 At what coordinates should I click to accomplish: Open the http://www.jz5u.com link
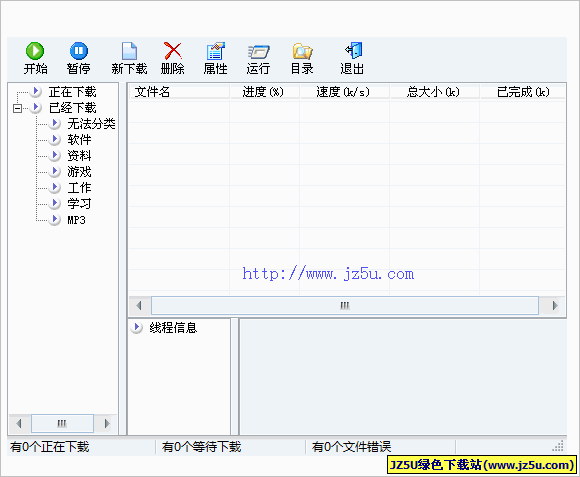coord(328,274)
